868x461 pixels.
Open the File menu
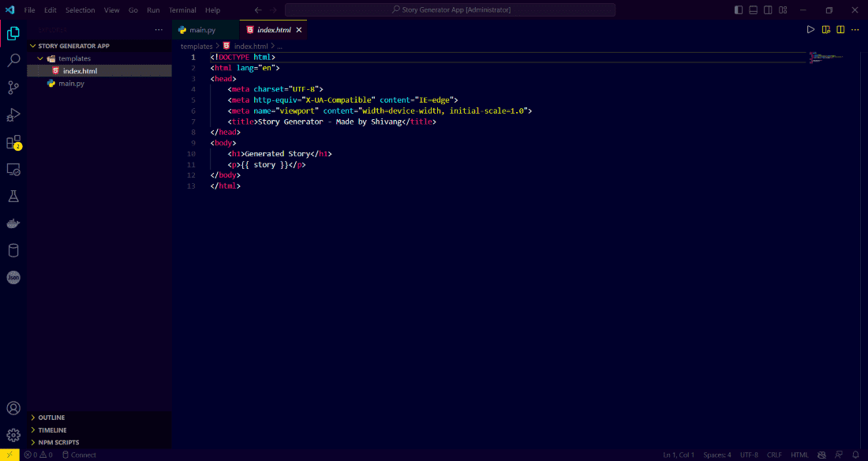tap(29, 10)
